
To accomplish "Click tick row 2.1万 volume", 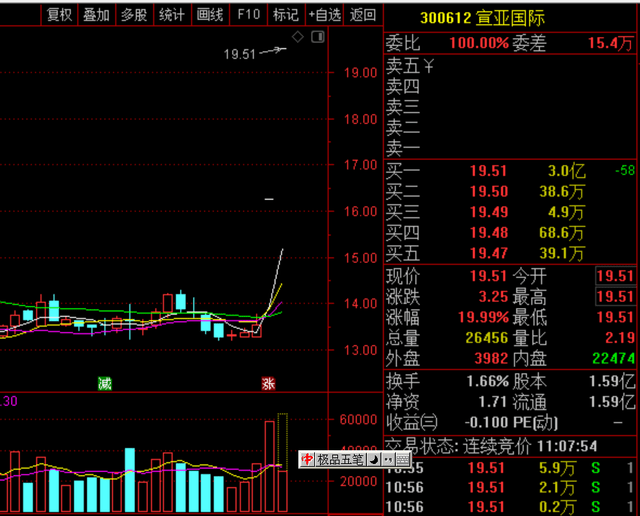I will tap(557, 488).
